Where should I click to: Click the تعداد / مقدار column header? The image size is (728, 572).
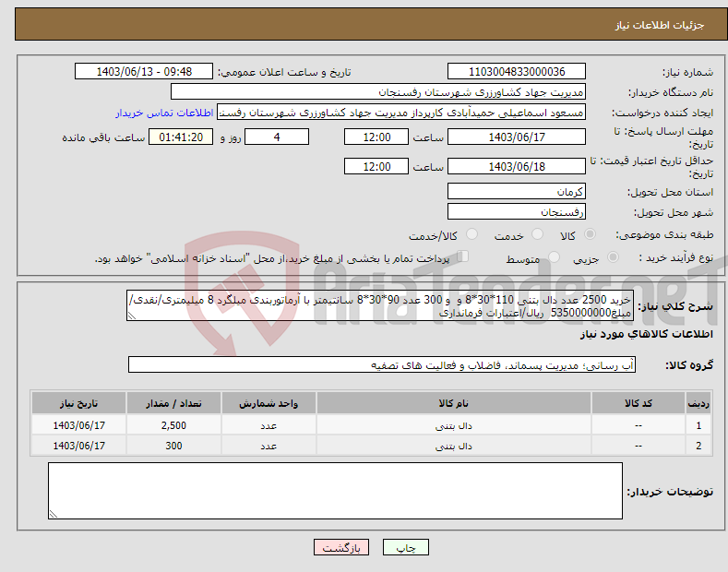click(x=173, y=403)
